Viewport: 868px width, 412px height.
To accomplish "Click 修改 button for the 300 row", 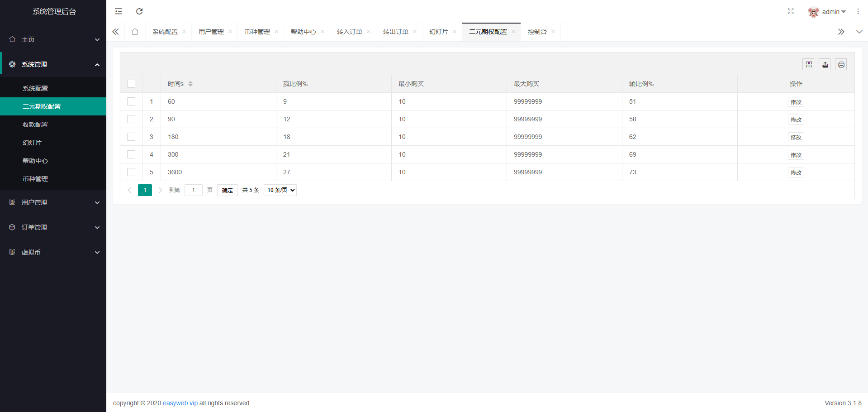I will click(796, 155).
